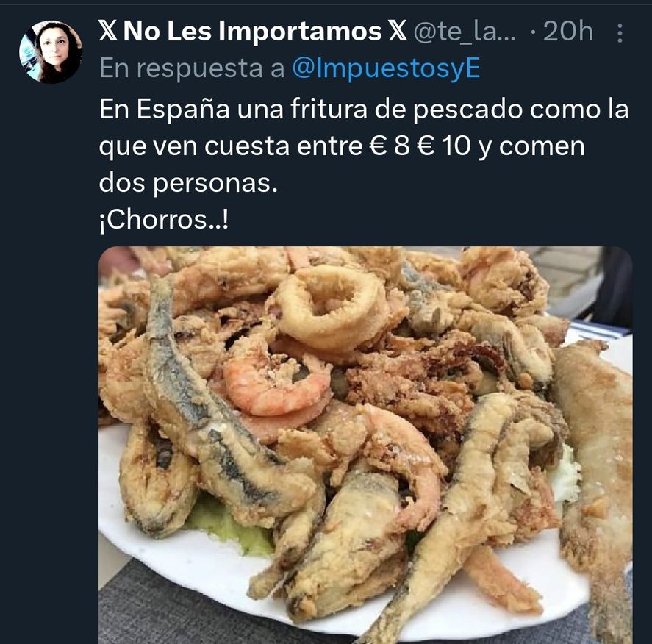Viewport: 652px width, 644px height.
Task: Open the author's profile avatar picture
Action: coord(51,52)
